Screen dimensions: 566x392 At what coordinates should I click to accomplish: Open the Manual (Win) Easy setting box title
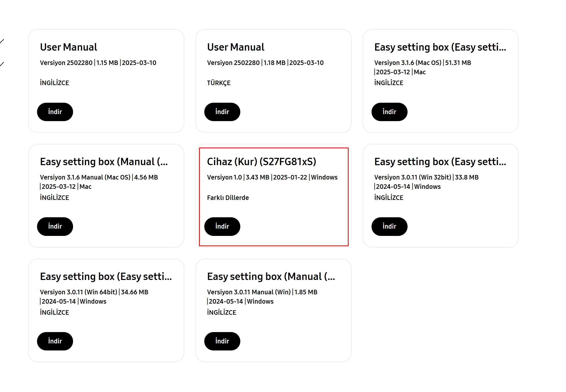[x=271, y=276]
